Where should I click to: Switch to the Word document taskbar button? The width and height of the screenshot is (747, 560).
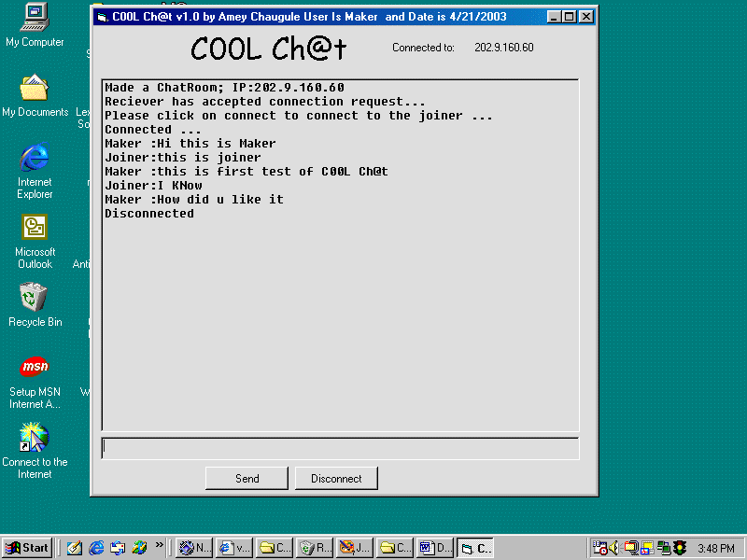click(434, 548)
